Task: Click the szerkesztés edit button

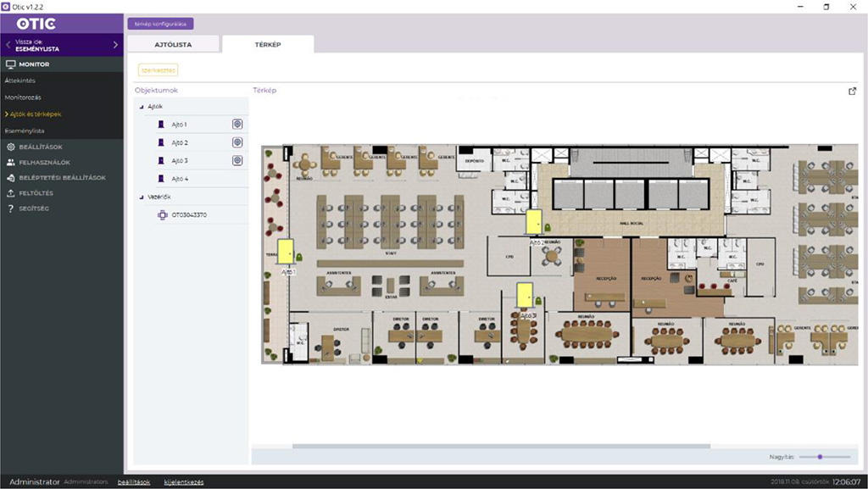Action: tap(158, 70)
